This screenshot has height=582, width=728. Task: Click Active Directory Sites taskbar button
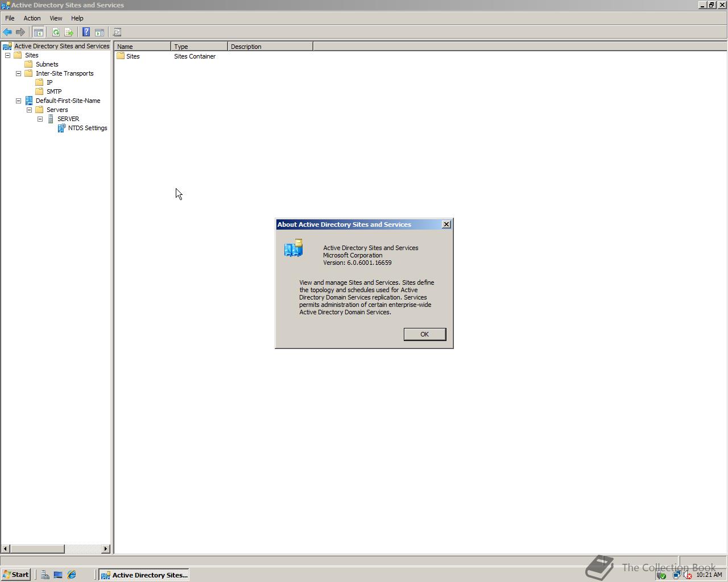point(144,575)
